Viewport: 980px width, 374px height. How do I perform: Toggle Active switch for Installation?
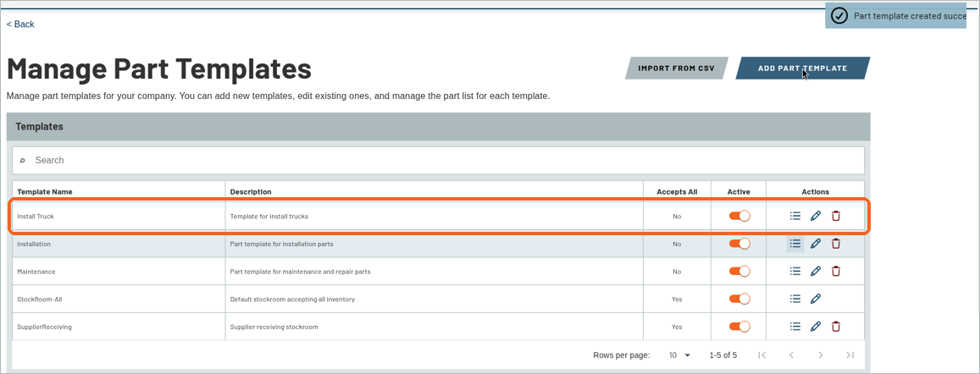click(739, 244)
